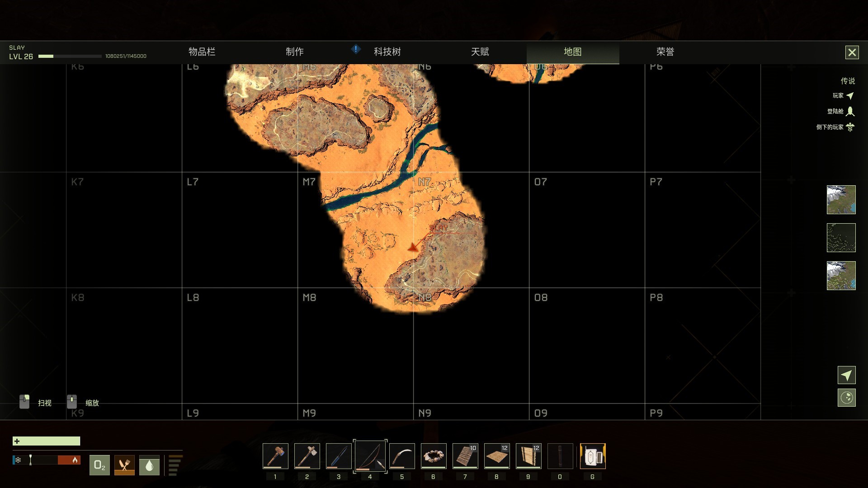Open the 物品栏 inventory tab

(202, 52)
